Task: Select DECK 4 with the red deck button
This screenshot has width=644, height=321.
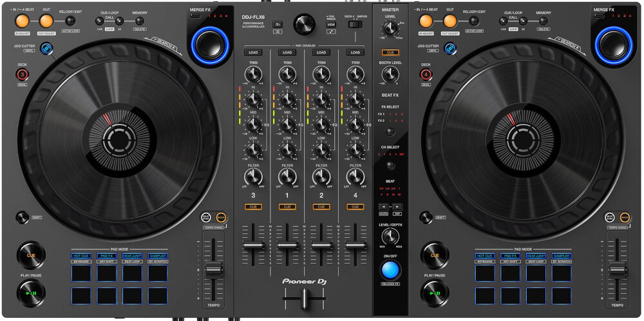Action: (426, 74)
